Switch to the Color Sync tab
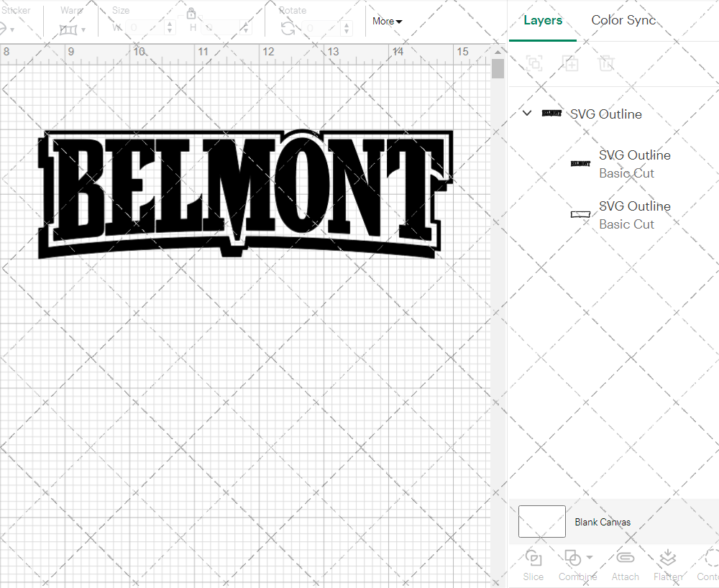Image resolution: width=719 pixels, height=588 pixels. pyautogui.click(x=623, y=20)
